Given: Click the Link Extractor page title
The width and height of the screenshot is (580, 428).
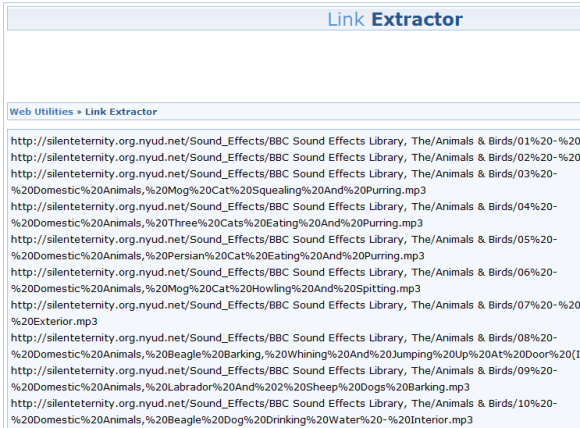Looking at the screenshot, I should click(395, 19).
